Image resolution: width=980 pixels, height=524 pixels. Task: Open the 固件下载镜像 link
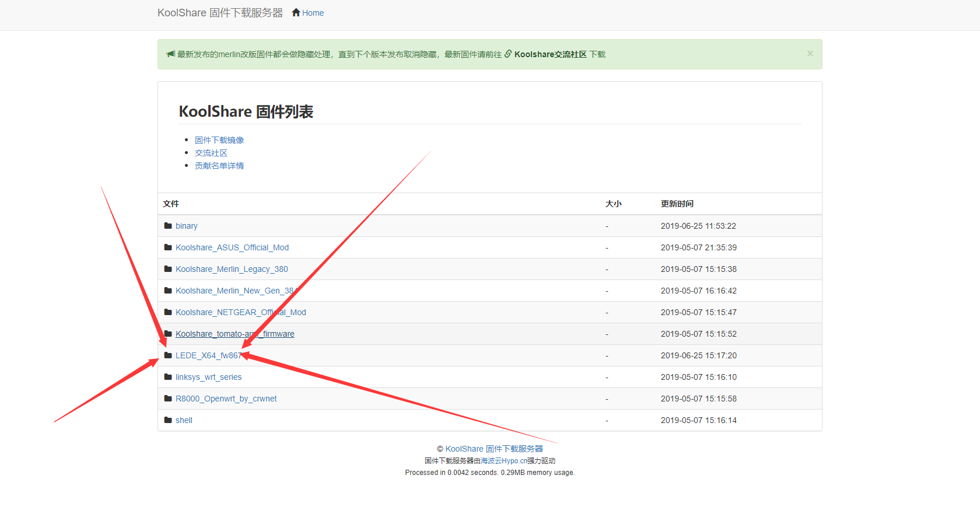pyautogui.click(x=219, y=140)
